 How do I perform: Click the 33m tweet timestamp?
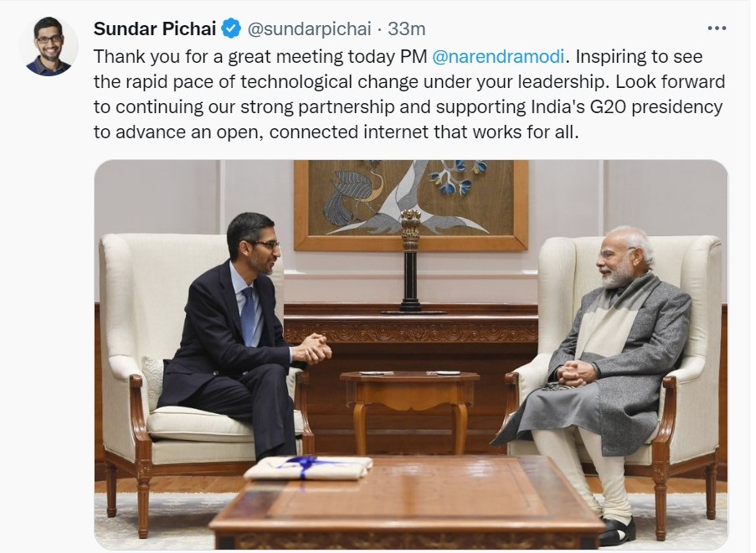coord(407,29)
